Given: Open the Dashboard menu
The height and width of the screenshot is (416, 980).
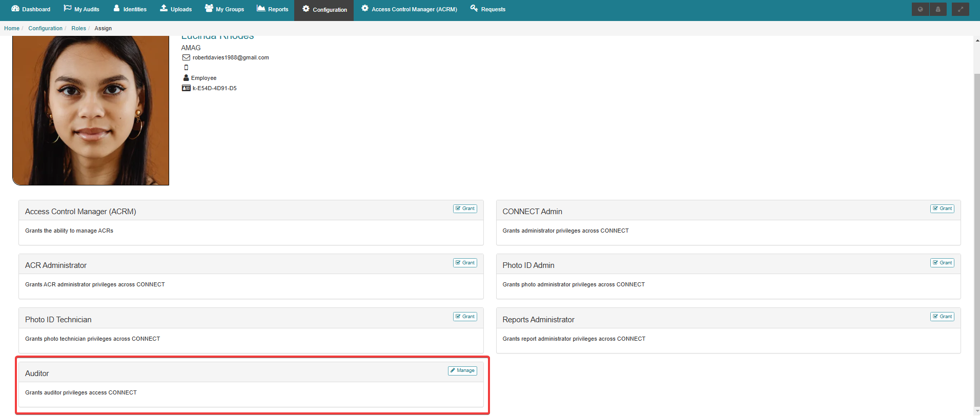Looking at the screenshot, I should [31, 9].
